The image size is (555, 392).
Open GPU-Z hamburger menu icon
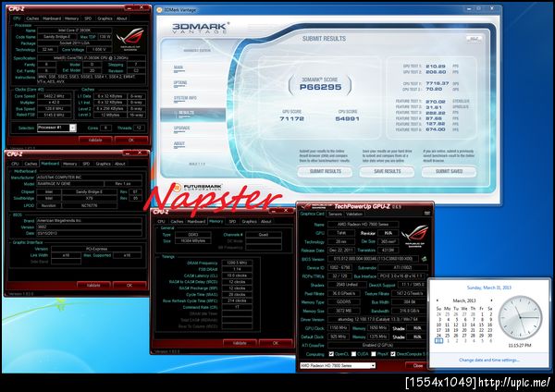[426, 214]
